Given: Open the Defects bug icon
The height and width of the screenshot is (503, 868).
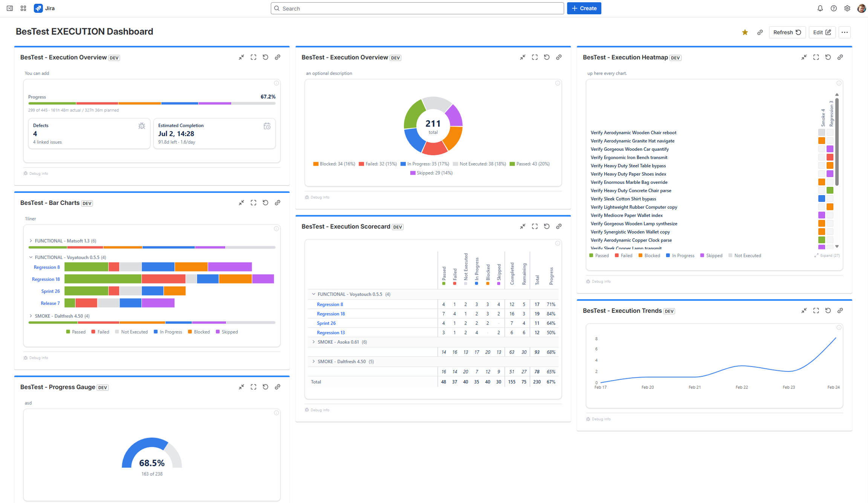Looking at the screenshot, I should (x=142, y=126).
